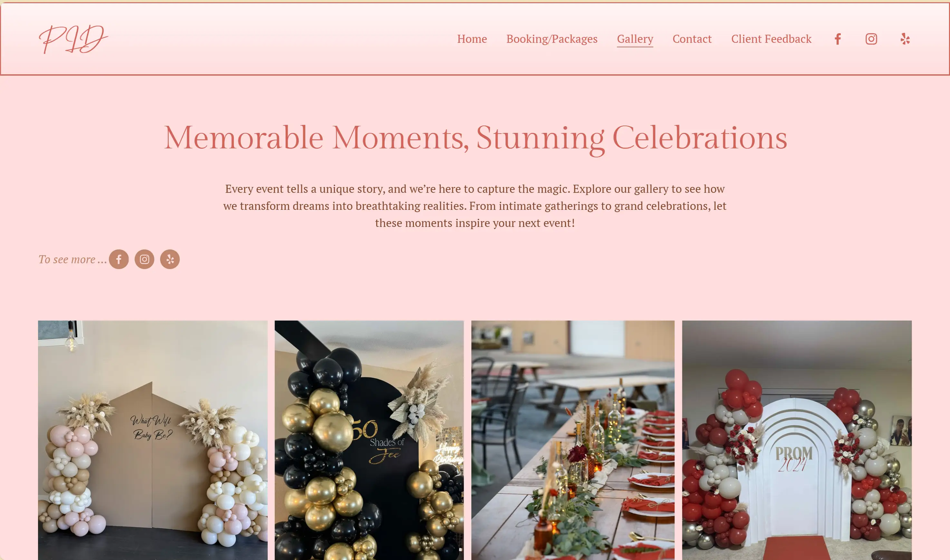Click round Instagram icon beside 'To see more'
Screen dimensions: 950x560
[x=144, y=259]
